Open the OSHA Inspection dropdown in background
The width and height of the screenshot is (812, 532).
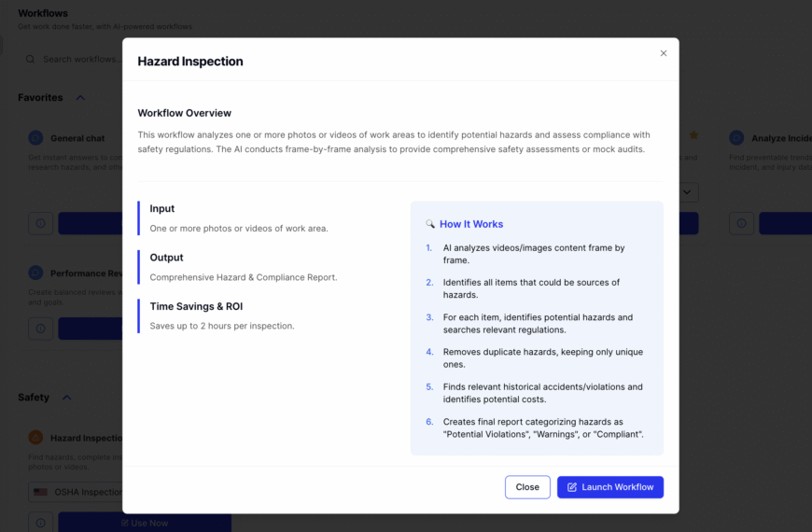pos(76,492)
